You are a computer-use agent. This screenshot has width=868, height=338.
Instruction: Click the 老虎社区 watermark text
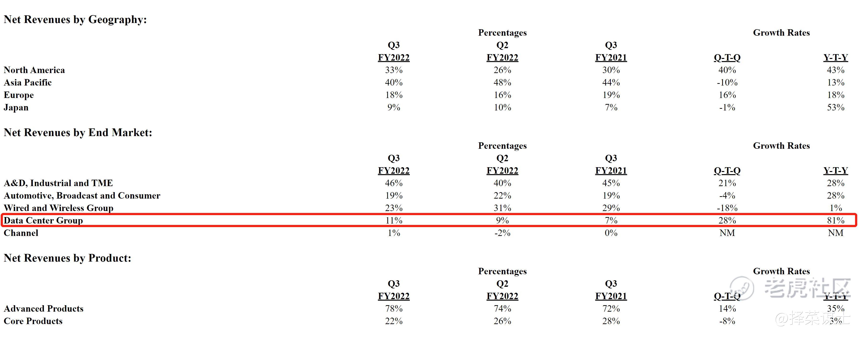807,288
